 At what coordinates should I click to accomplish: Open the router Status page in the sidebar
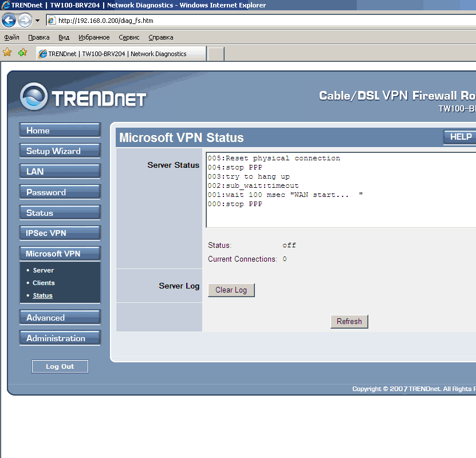[60, 213]
